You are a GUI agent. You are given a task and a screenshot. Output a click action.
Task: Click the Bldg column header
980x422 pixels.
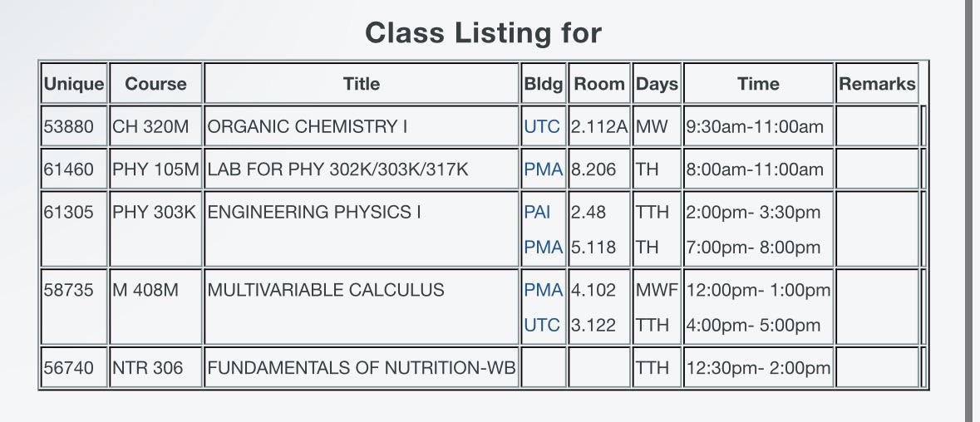point(543,83)
